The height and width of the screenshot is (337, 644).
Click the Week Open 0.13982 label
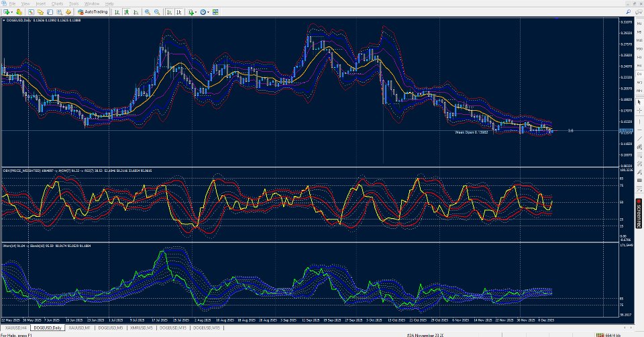471,132
